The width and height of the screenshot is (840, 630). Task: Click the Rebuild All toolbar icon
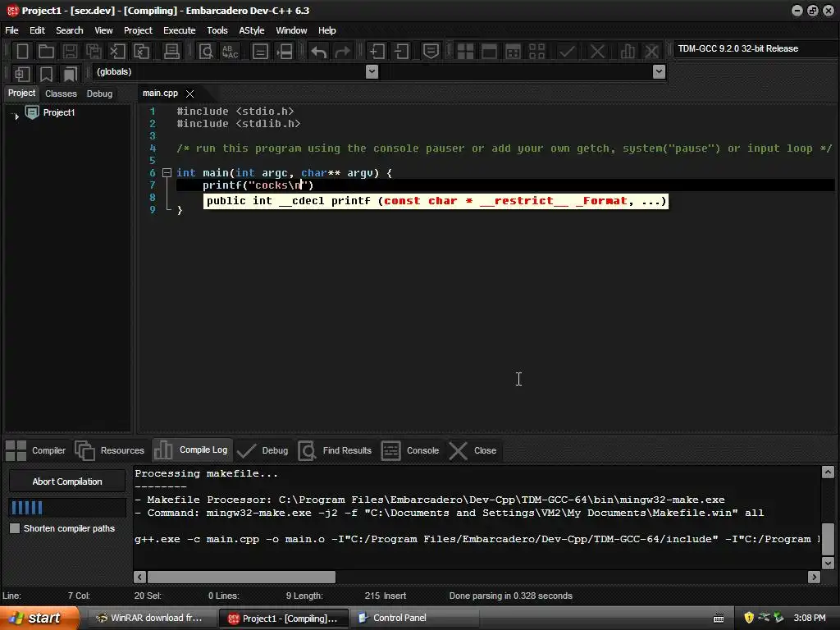point(536,52)
